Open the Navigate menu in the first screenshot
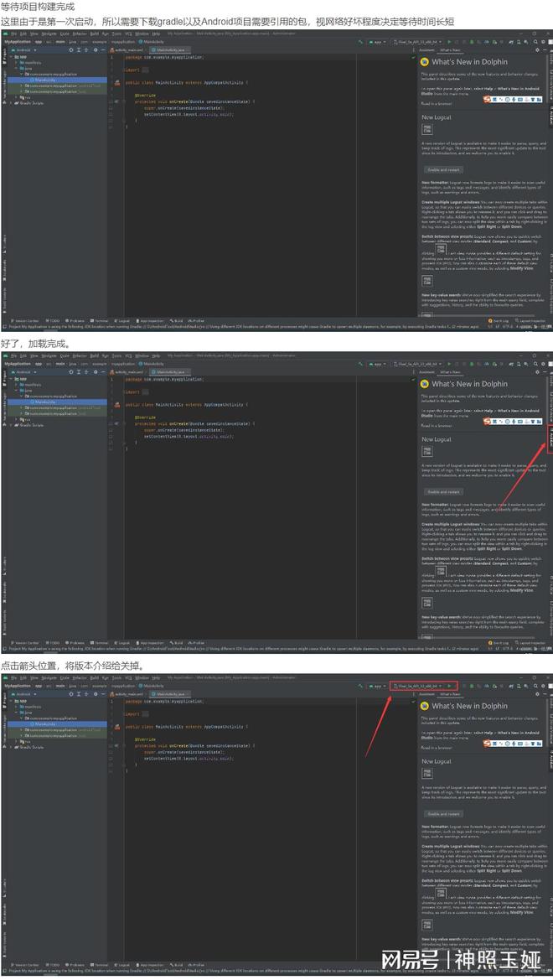Image resolution: width=553 pixels, height=980 pixels. click(48, 34)
